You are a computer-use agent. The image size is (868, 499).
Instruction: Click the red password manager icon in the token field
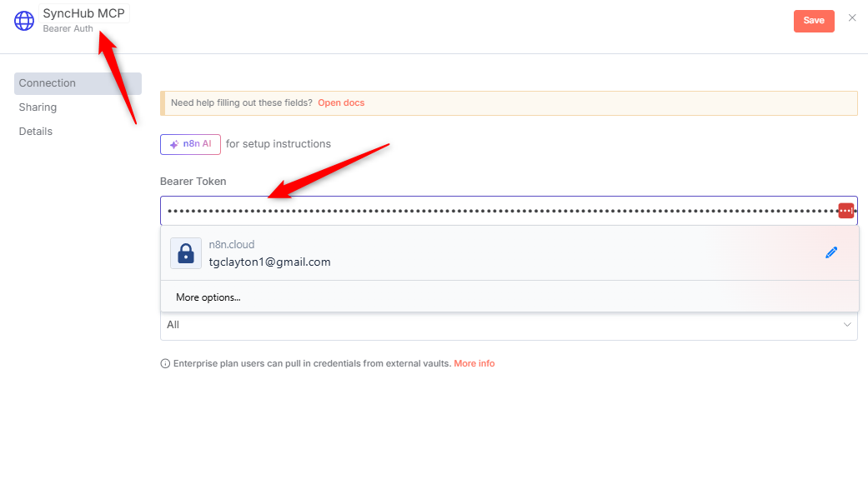(845, 211)
